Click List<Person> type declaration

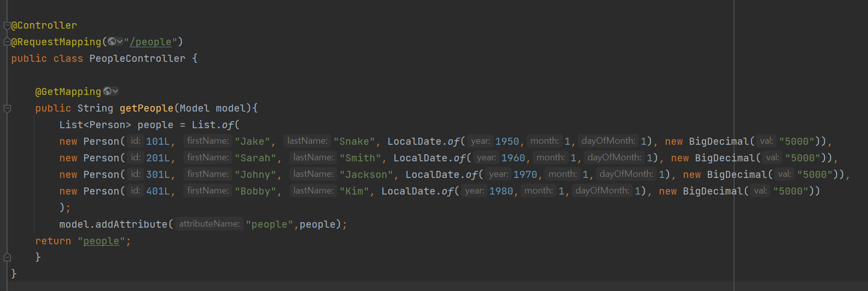(95, 125)
